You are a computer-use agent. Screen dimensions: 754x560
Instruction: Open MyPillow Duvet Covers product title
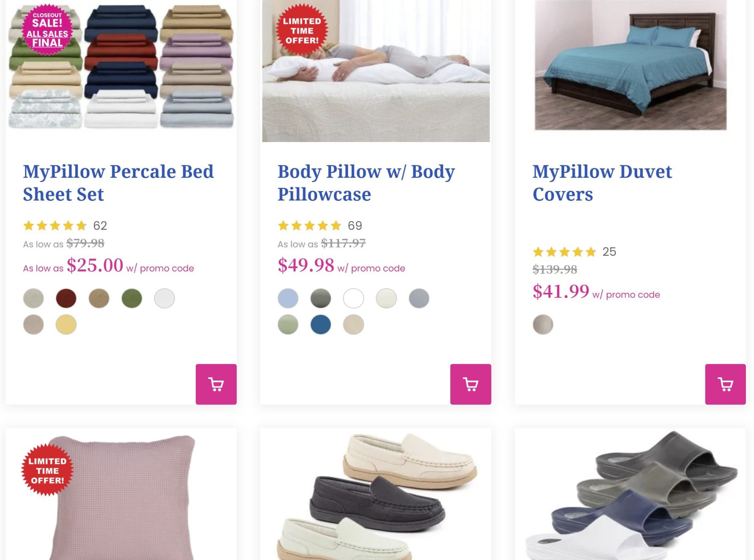pyautogui.click(x=602, y=183)
